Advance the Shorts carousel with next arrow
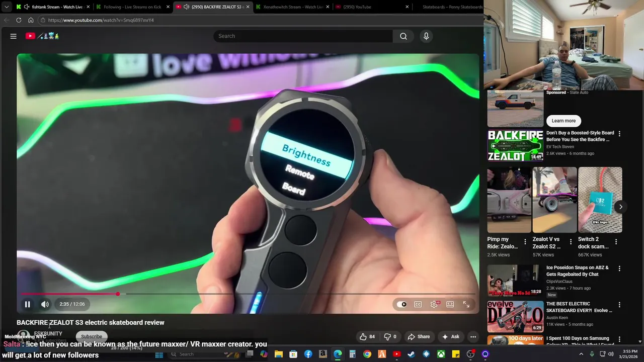Screen dimensions: 644x362 coord(621,207)
